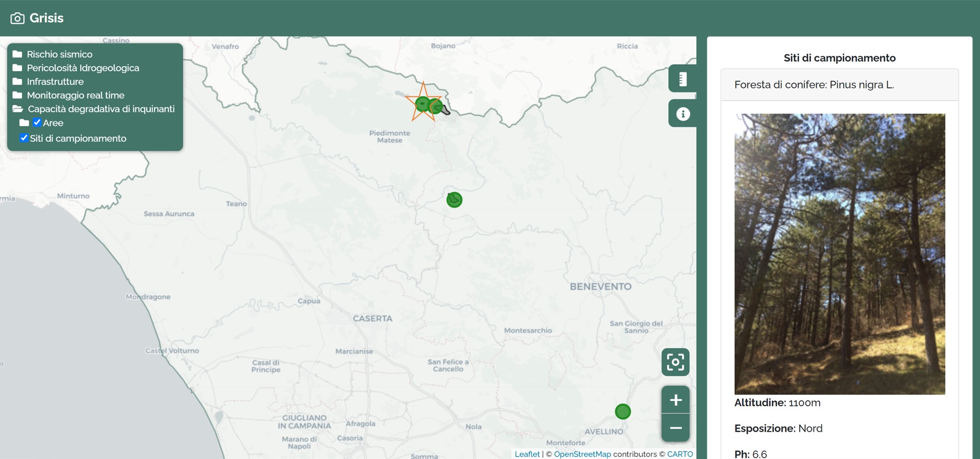Open the OpenStreetMap attribution link
This screenshot has width=980, height=459.
[x=582, y=454]
